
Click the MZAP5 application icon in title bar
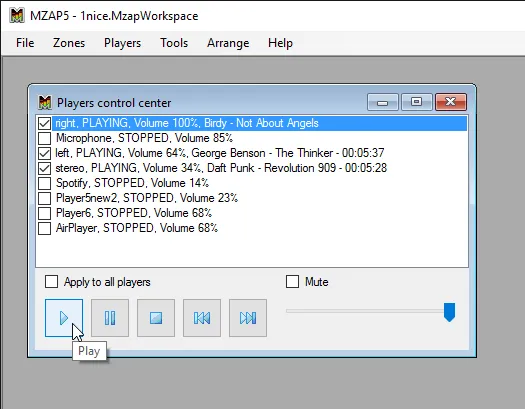(x=17, y=16)
